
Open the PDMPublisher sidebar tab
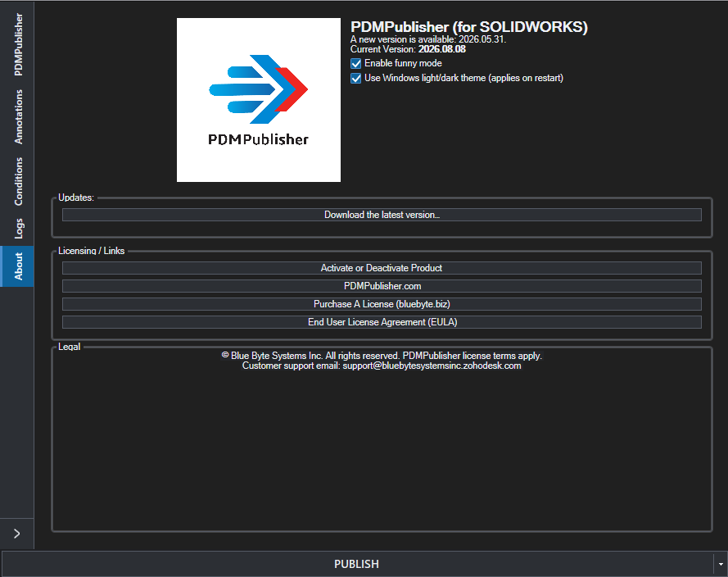(x=17, y=44)
